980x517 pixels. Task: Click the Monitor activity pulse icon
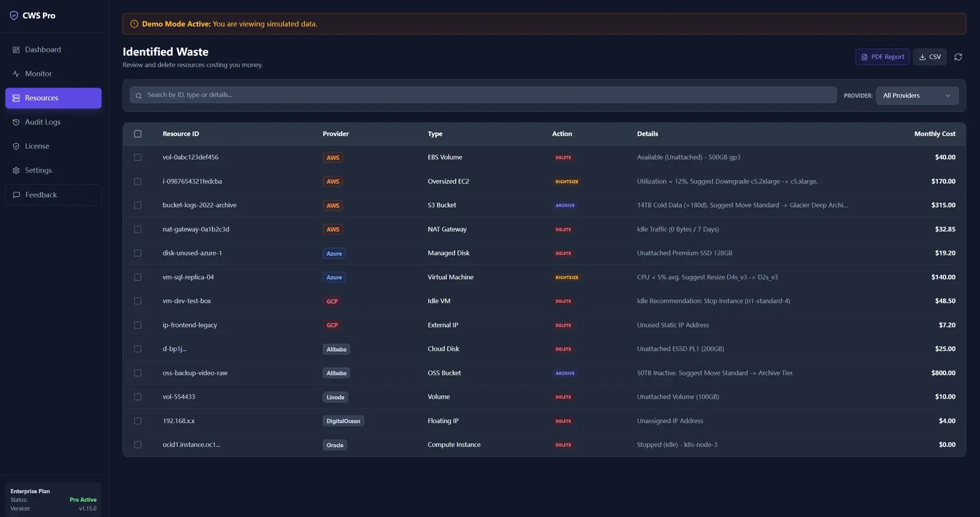[x=16, y=74]
